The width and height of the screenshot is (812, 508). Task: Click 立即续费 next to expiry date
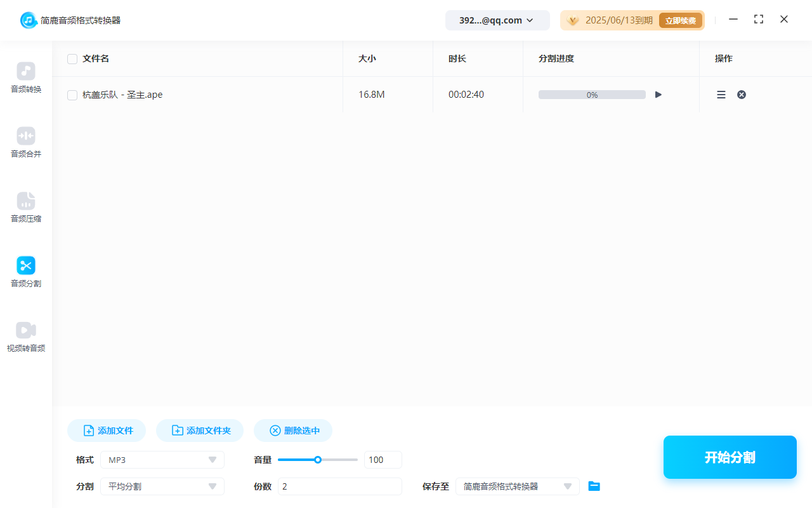681,20
